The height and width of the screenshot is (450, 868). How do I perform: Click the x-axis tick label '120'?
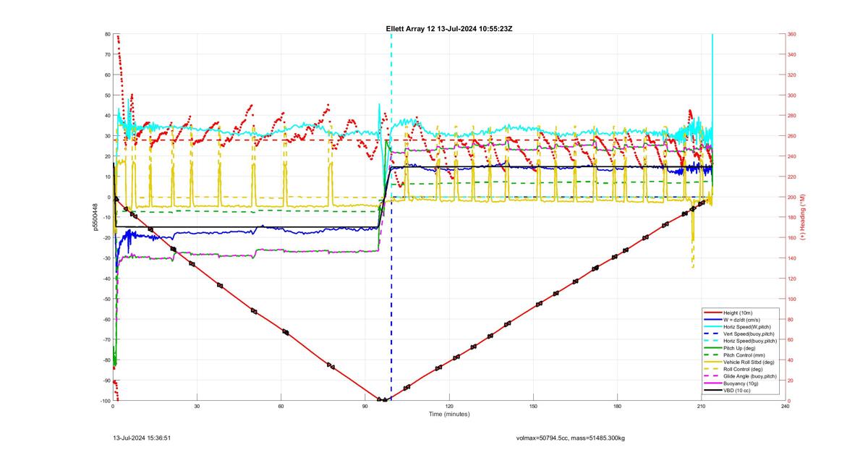tap(449, 407)
